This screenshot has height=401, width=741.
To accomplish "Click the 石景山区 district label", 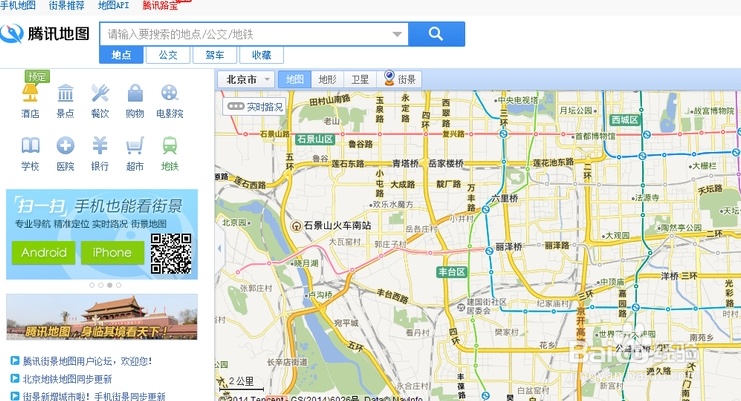I will point(315,139).
